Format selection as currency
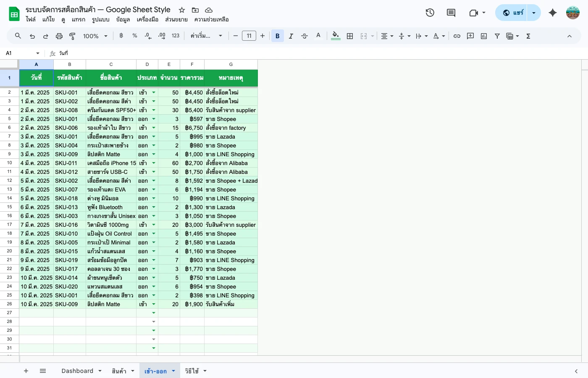 pyautogui.click(x=121, y=36)
